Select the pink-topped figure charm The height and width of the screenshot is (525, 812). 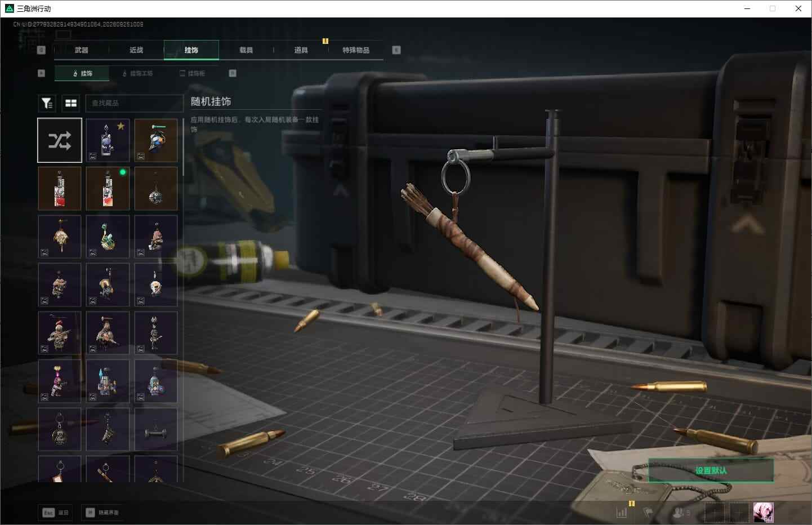click(x=60, y=381)
